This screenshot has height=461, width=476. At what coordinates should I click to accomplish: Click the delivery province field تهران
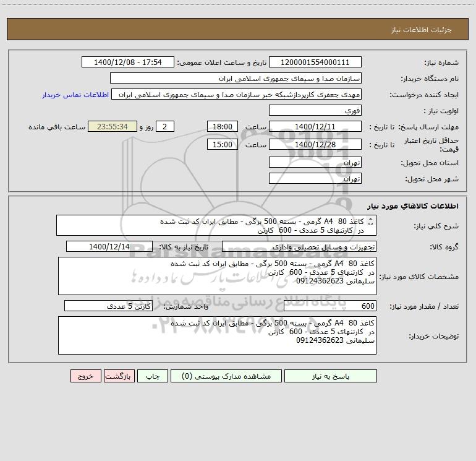[x=315, y=162]
